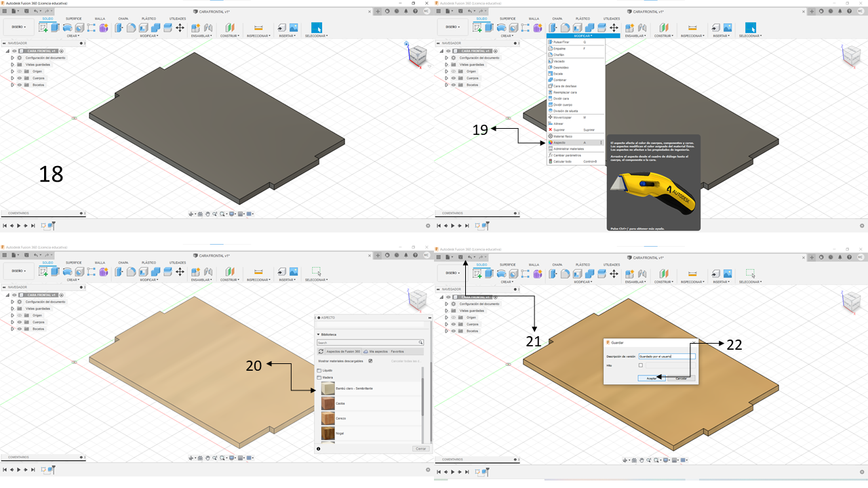Click Cancelar in the Guardar dialog
868x488 pixels.
[x=682, y=378]
